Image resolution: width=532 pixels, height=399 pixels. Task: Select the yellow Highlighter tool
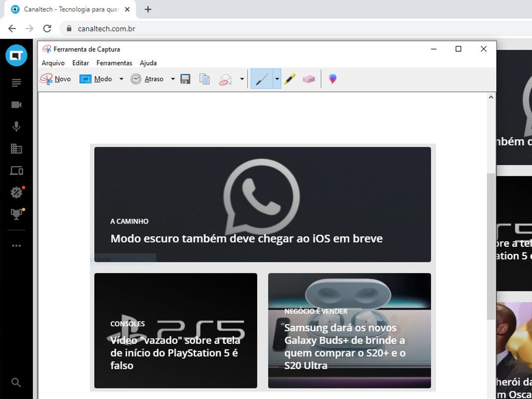[290, 79]
